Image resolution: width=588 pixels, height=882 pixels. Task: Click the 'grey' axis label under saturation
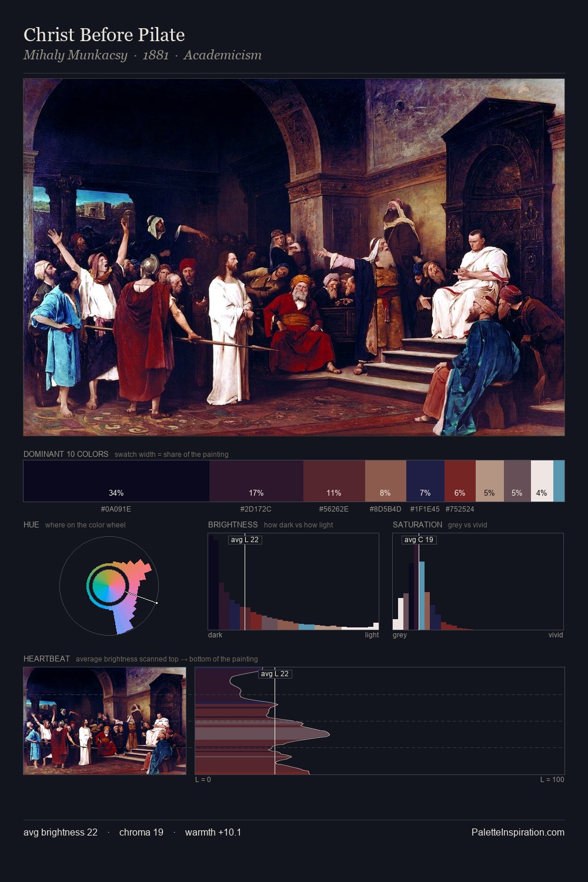(x=400, y=635)
